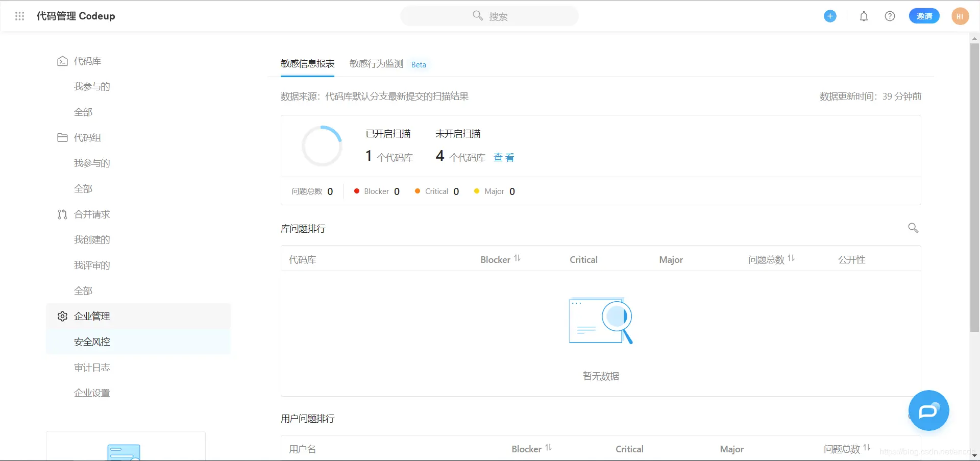Image resolution: width=980 pixels, height=461 pixels.
Task: Toggle Blocker sorting in user ranking table
Action: [x=549, y=448]
